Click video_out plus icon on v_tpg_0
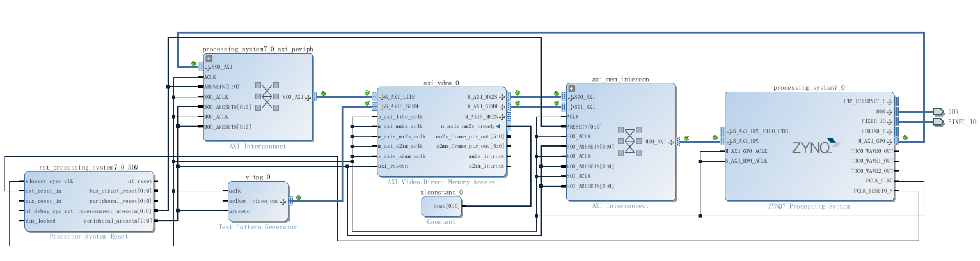Screen dimensions: 980x261 click(x=283, y=202)
